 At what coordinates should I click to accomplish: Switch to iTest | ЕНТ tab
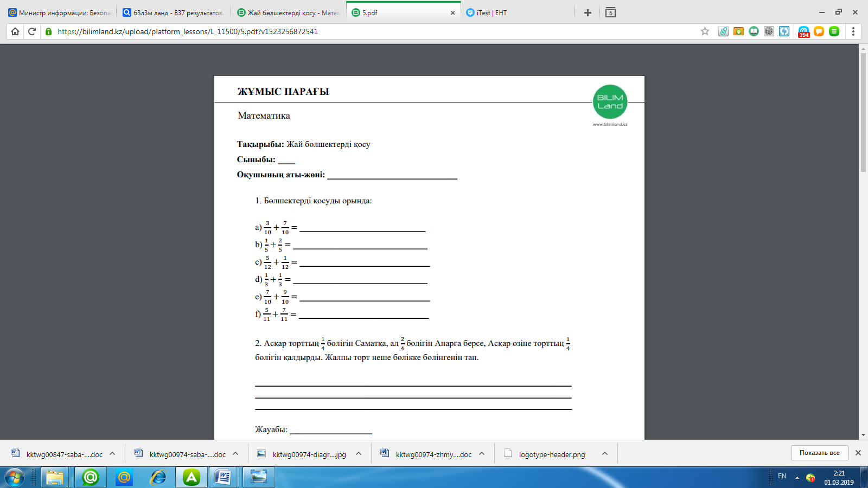click(x=518, y=12)
